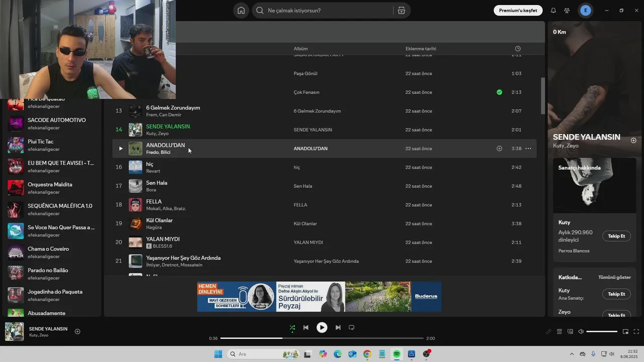
Task: Sort by duration clock icon header
Action: click(518, 49)
